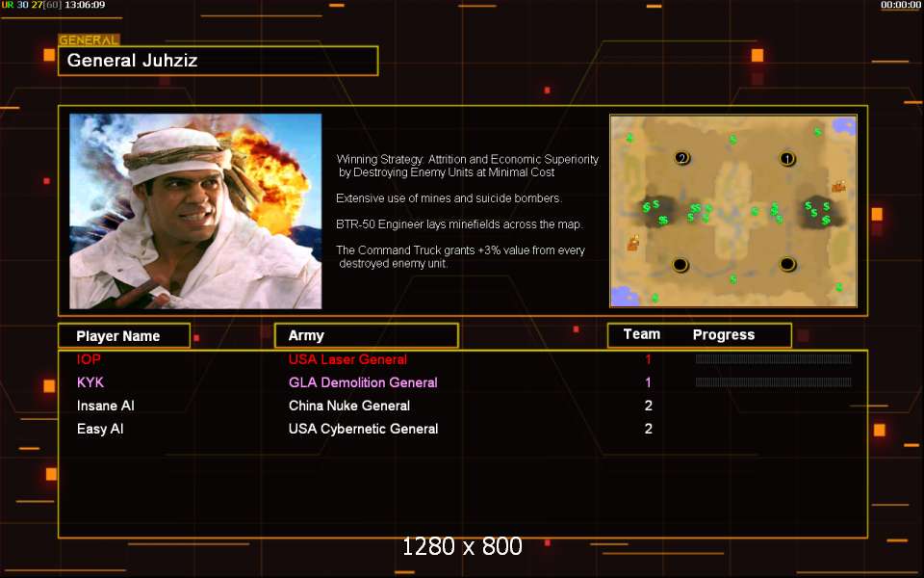Click start position marker 2 on minimap
The image size is (924, 578).
point(681,158)
